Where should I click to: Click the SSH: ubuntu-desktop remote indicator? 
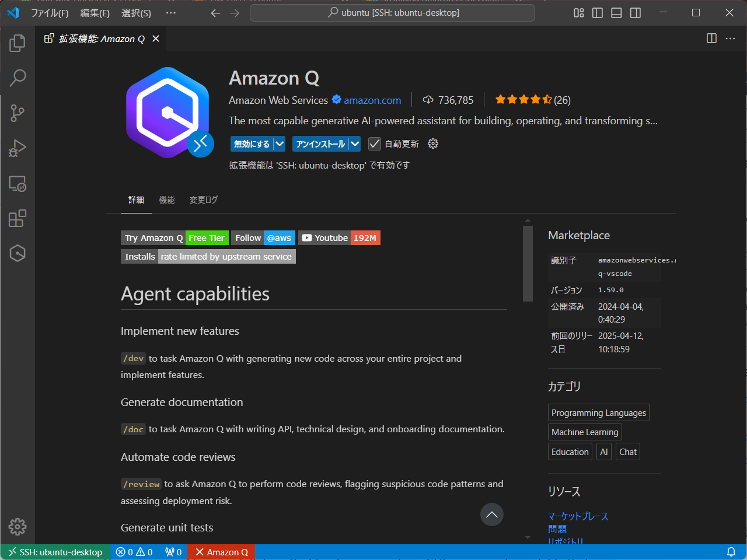[55, 552]
